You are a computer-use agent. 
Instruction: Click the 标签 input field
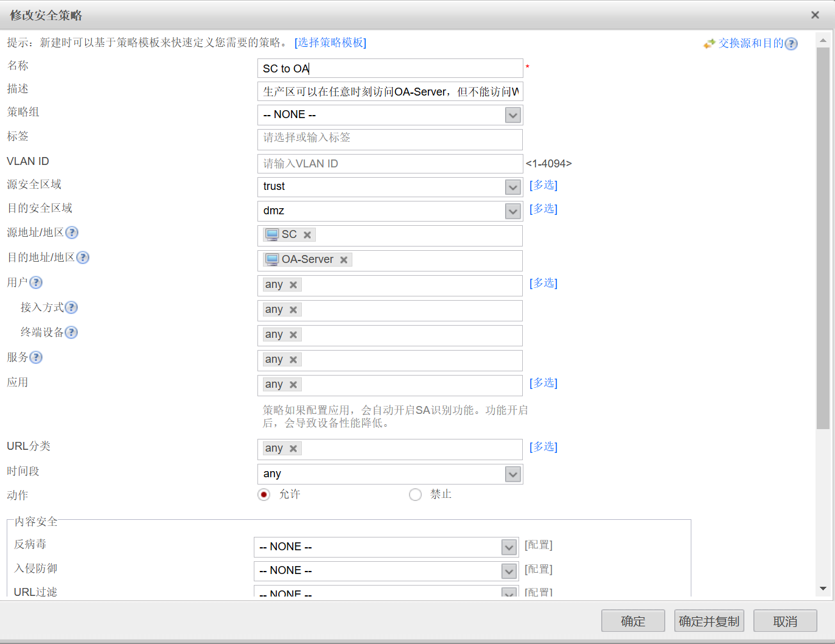pos(390,139)
